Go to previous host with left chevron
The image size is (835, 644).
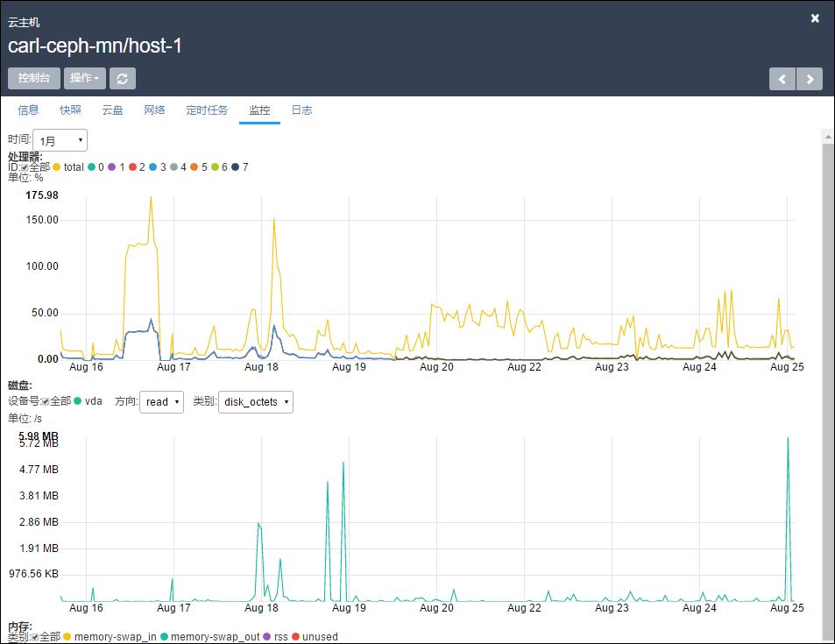point(782,79)
